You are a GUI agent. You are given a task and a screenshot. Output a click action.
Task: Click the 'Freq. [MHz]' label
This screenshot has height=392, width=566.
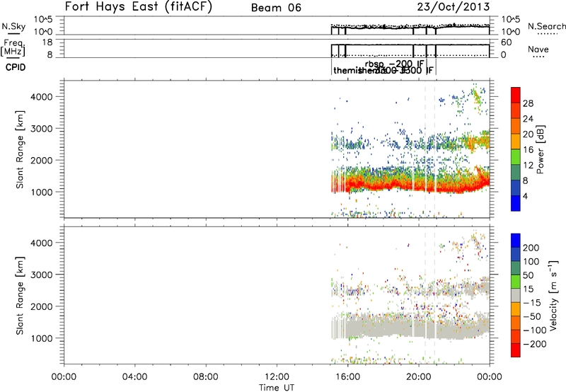click(13, 47)
